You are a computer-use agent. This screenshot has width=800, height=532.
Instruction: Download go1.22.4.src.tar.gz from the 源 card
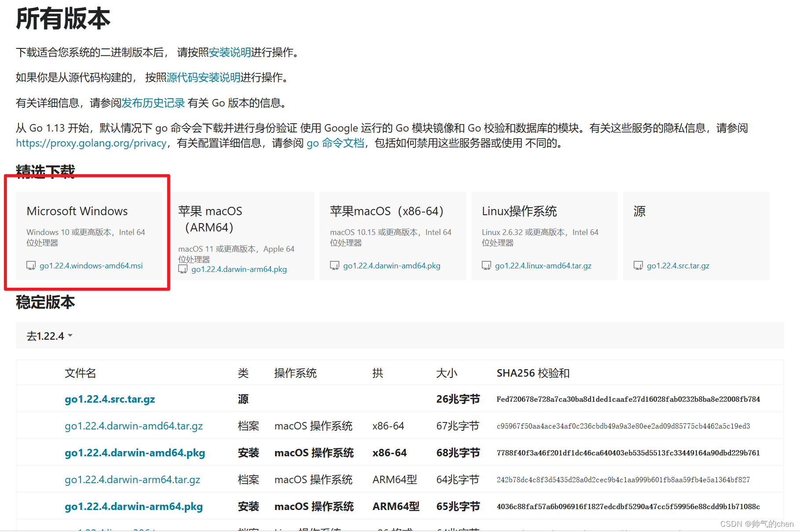click(x=678, y=266)
